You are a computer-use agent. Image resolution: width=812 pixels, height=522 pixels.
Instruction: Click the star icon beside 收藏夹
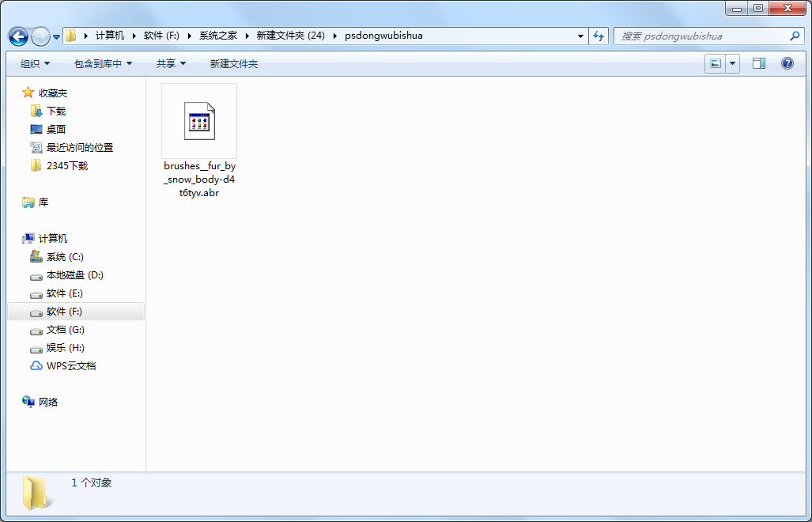(x=28, y=93)
